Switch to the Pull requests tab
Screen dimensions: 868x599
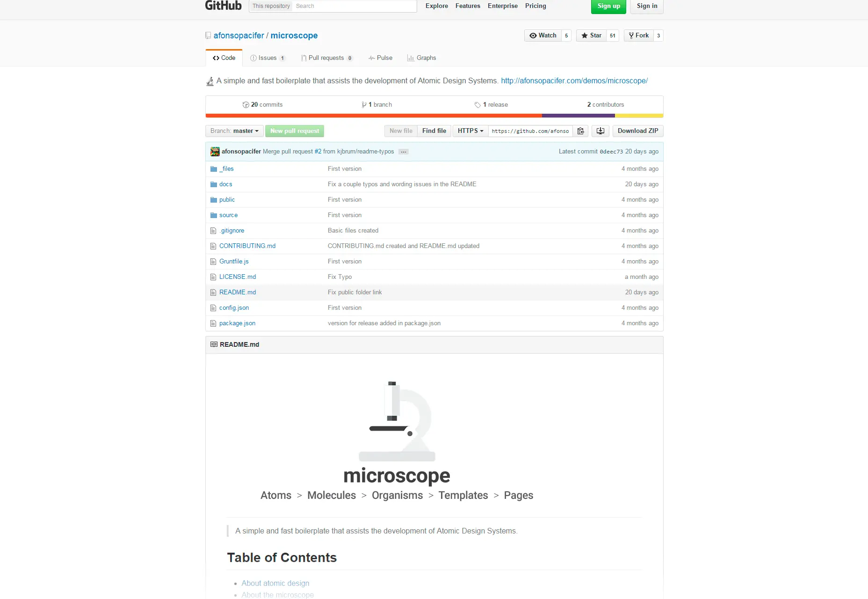pos(327,58)
